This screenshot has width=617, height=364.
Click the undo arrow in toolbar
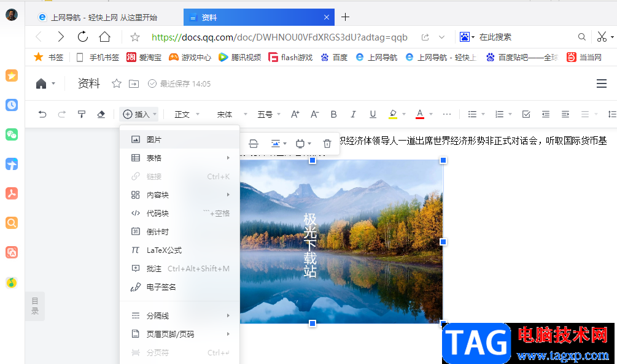(42, 115)
